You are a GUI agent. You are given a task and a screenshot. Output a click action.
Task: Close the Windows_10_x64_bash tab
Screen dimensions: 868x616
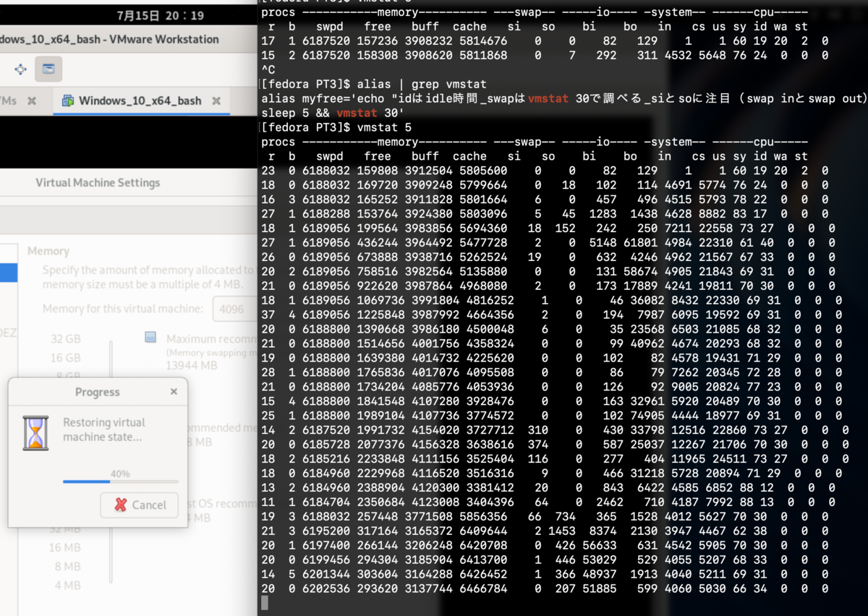[216, 101]
